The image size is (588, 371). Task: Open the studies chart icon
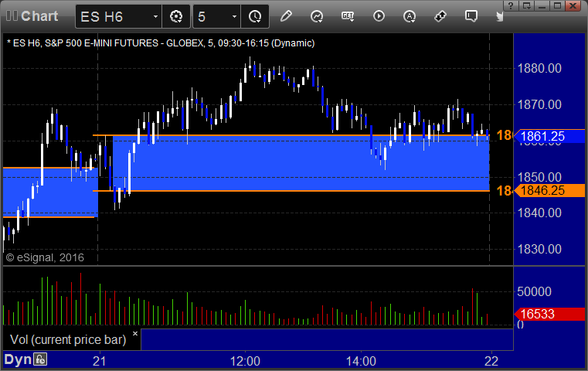tap(317, 16)
